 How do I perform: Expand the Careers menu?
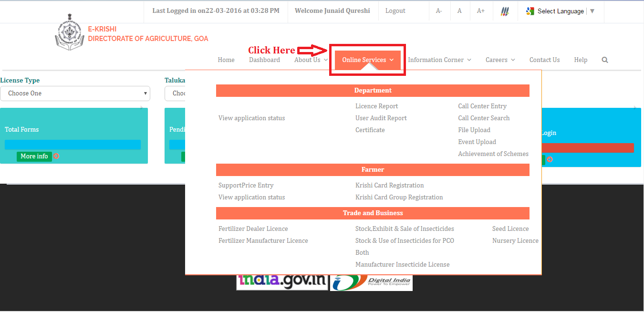[500, 60]
